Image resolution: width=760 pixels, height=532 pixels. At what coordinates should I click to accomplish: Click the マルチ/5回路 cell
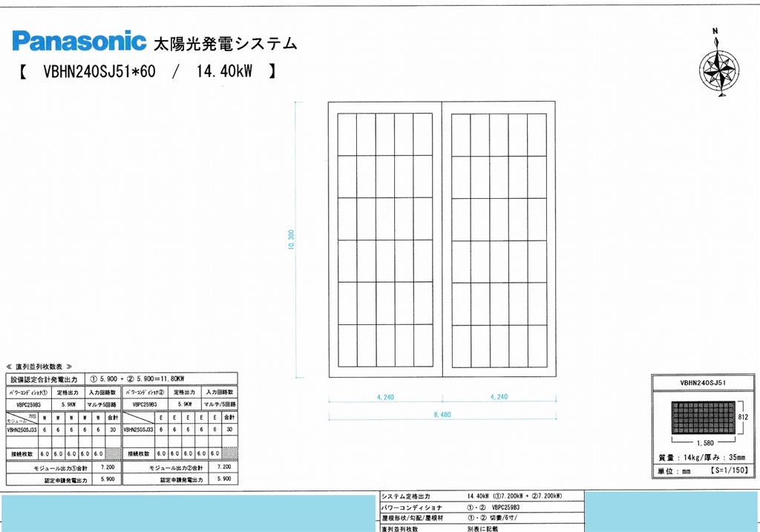click(x=220, y=404)
